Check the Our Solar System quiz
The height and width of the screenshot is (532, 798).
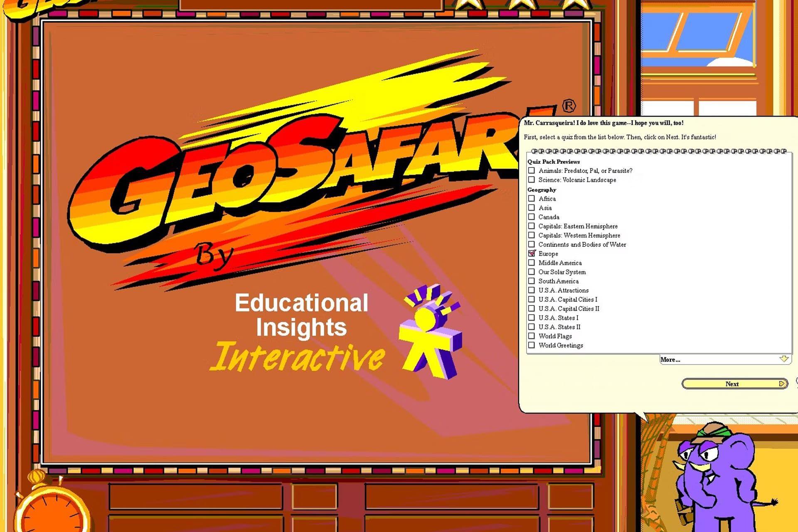pyautogui.click(x=532, y=271)
